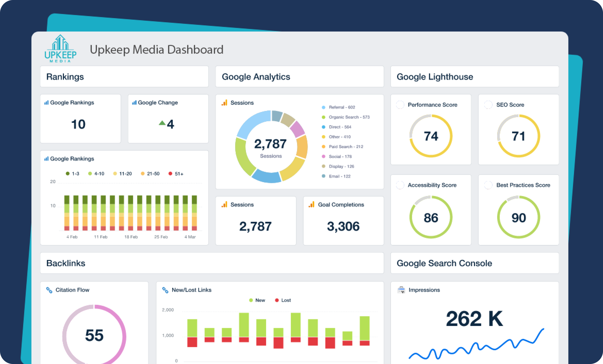Image resolution: width=603 pixels, height=364 pixels.
Task: Toggle the New series in links legend
Action: (257, 300)
